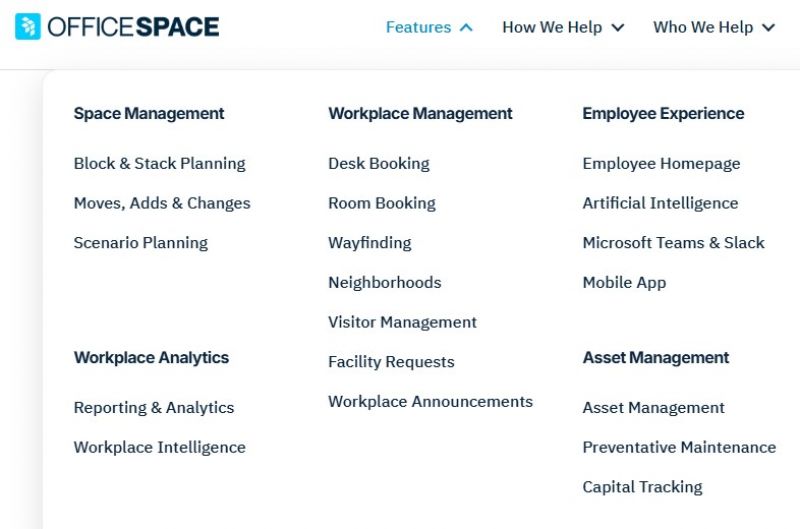800x529 pixels.
Task: Open Facility Requests
Action: pyautogui.click(x=391, y=362)
